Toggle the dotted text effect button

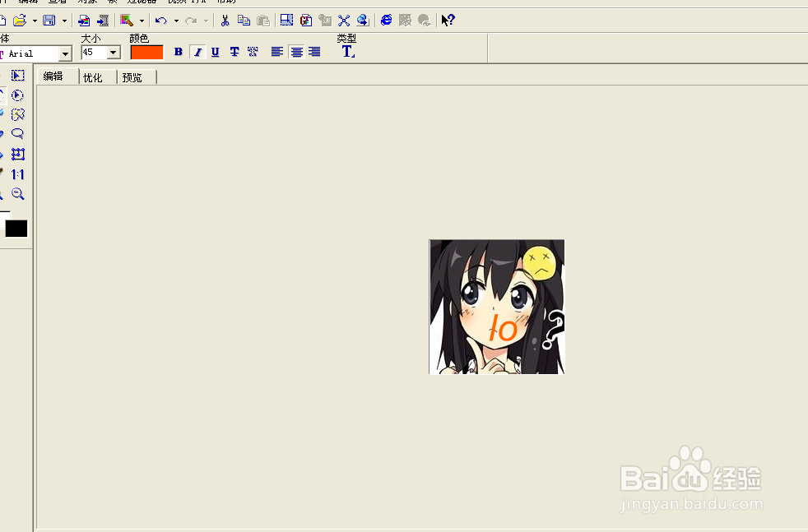(x=253, y=52)
